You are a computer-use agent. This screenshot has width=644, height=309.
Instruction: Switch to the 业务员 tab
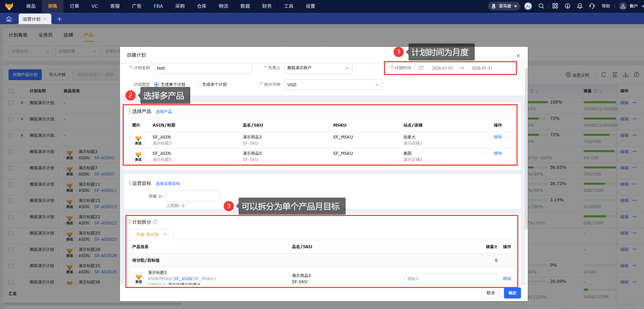pyautogui.click(x=46, y=35)
